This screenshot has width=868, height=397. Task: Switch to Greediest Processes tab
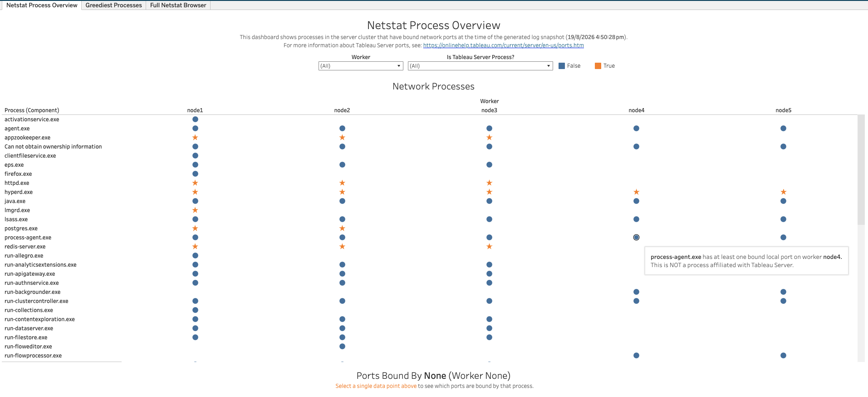[x=114, y=5]
